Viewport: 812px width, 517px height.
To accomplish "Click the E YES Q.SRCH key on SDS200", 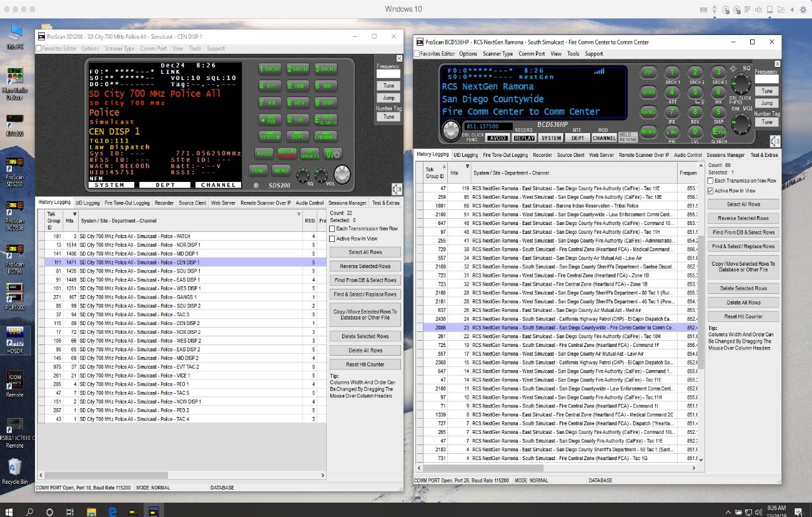I will [325, 119].
